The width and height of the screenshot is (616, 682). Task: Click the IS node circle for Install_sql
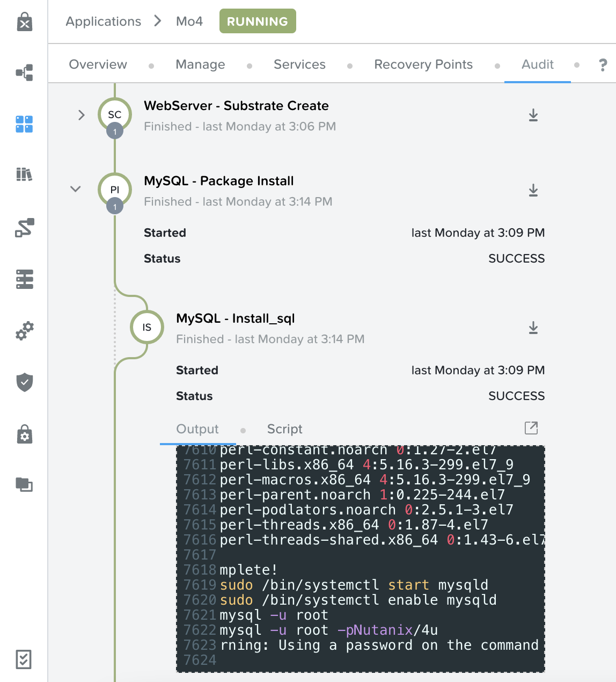(147, 327)
